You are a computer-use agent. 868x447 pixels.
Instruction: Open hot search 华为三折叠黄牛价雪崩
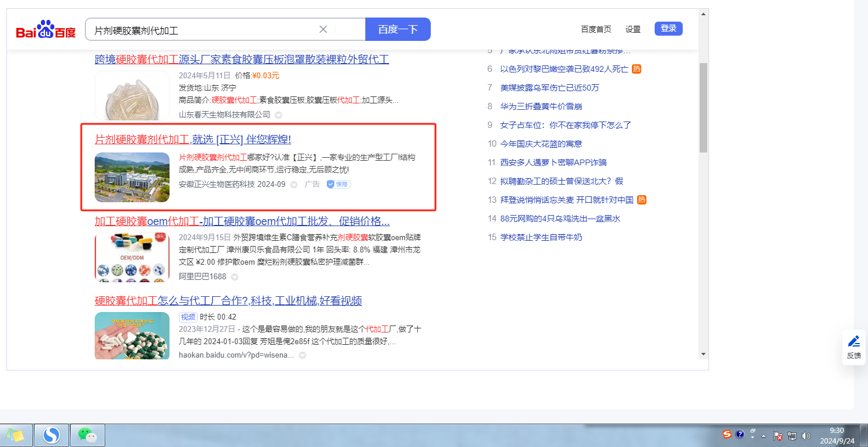[x=541, y=106]
